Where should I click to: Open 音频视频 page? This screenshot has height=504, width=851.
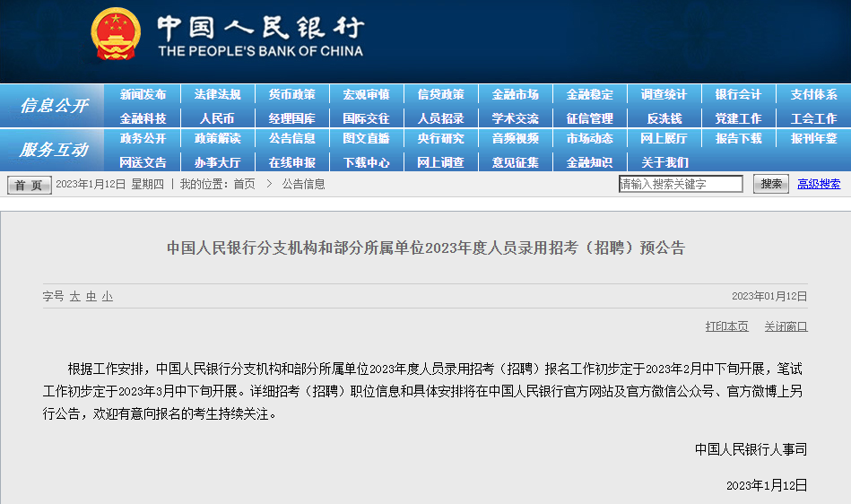515,138
